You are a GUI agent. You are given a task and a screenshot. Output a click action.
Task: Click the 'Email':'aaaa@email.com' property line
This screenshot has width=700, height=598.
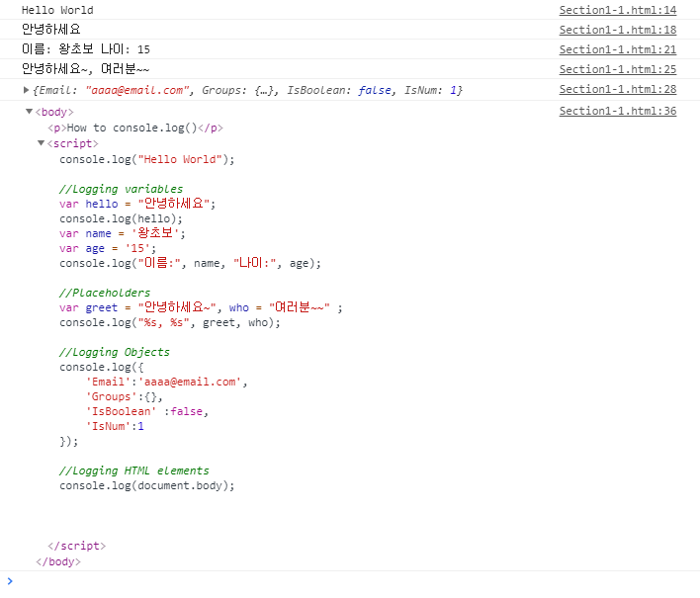coord(166,382)
